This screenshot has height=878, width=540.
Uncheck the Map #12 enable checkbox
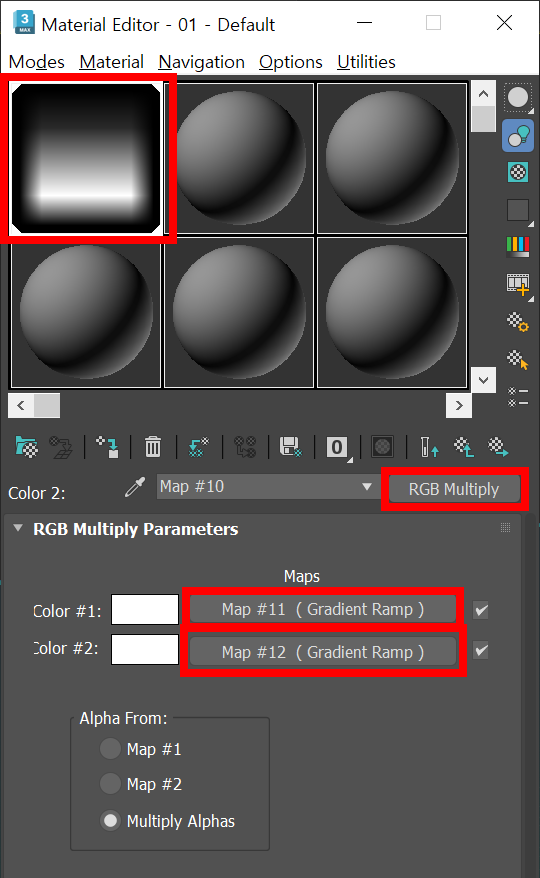pos(481,651)
